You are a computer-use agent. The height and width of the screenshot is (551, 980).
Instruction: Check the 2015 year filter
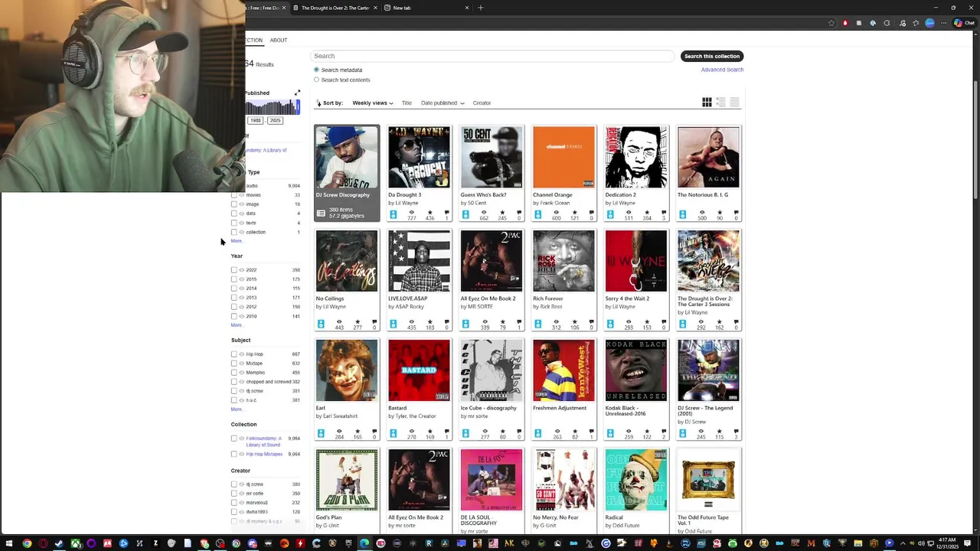pos(234,279)
